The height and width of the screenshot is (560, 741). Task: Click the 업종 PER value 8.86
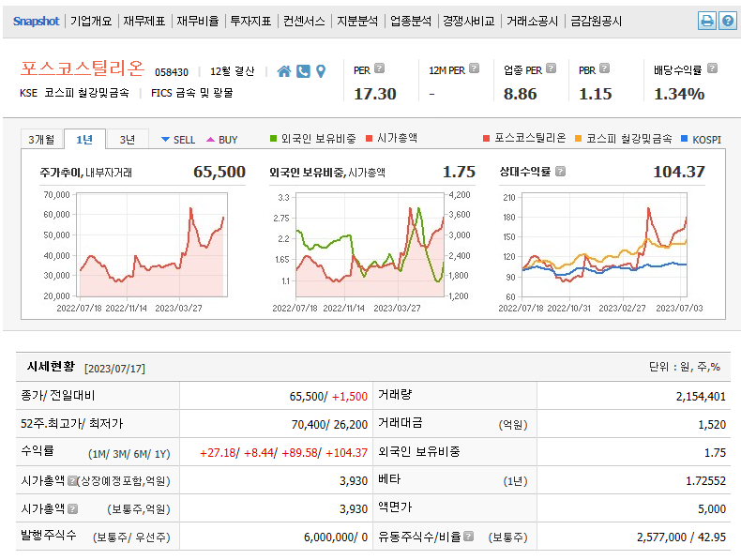[x=521, y=94]
